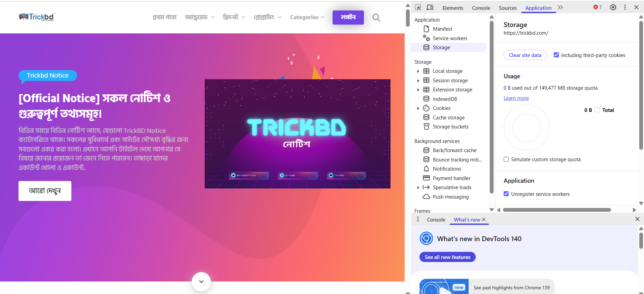Toggle the device toolbar icon

click(430, 7)
